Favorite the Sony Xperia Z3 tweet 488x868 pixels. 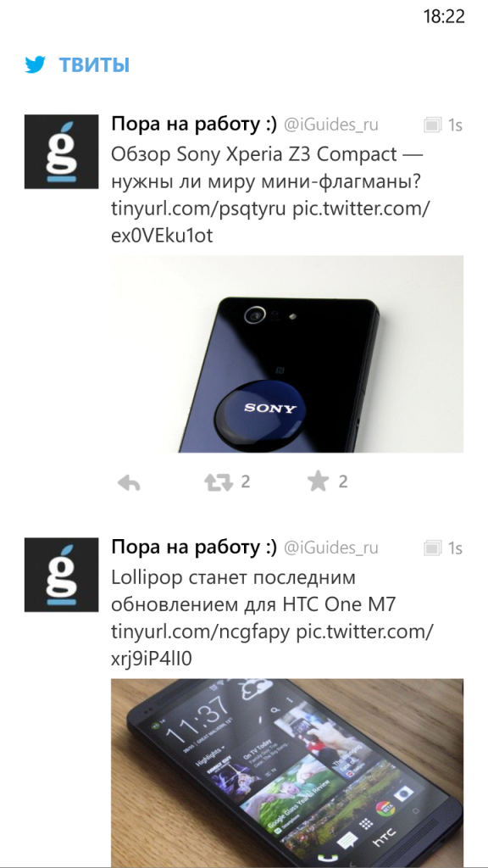pyautogui.click(x=319, y=481)
